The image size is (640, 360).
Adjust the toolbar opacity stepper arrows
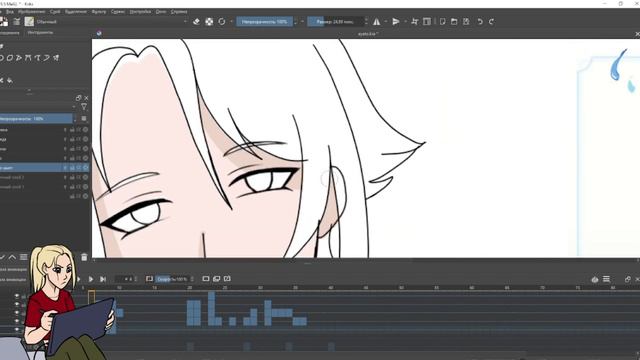click(295, 22)
